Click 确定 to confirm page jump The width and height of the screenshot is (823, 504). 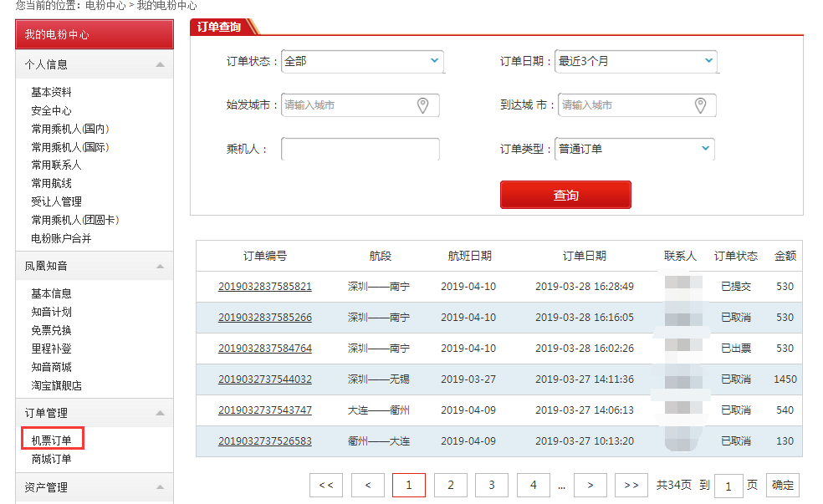pos(782,485)
